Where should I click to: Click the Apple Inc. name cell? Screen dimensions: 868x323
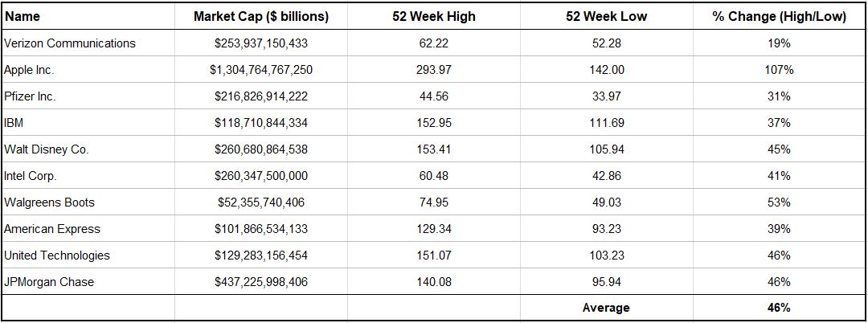coord(30,70)
